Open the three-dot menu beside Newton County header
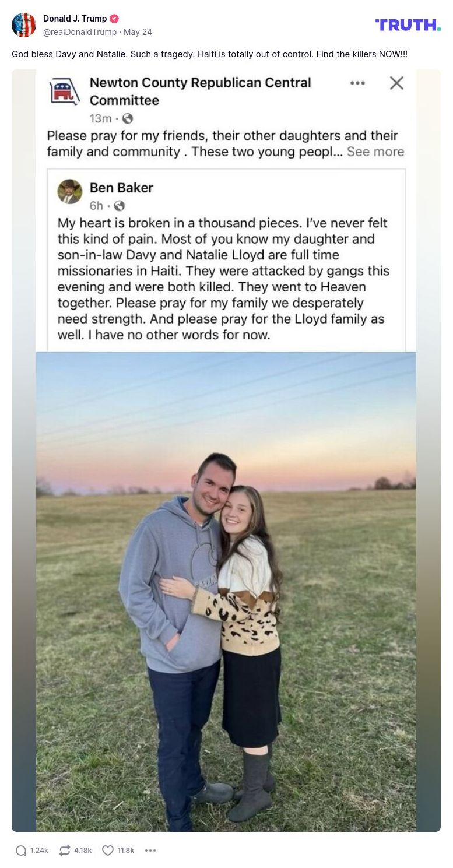This screenshot has width=453, height=868. tap(357, 83)
